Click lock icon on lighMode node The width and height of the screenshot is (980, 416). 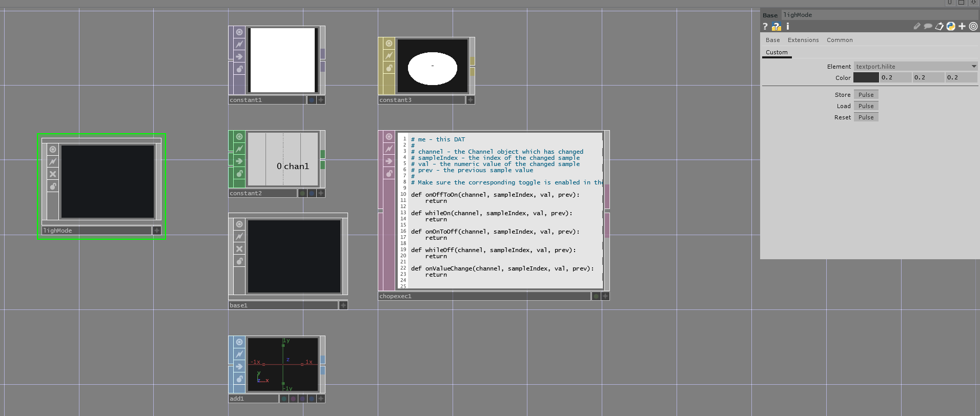(x=53, y=186)
